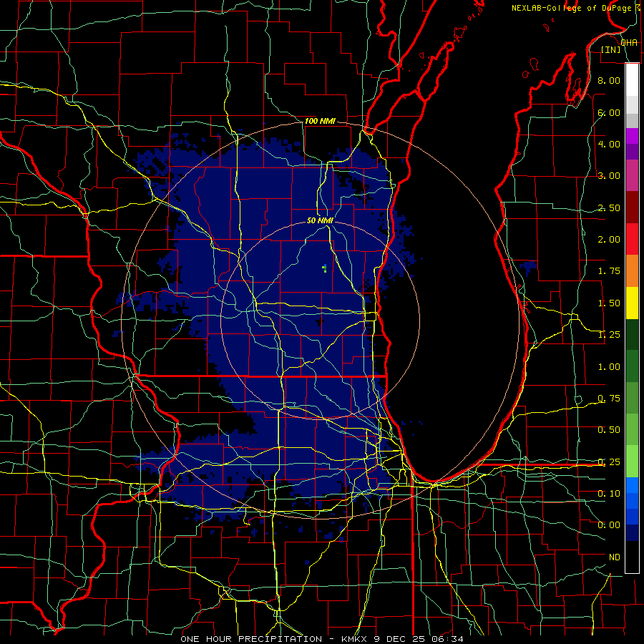Click the 1.75 legend value
The width and height of the screenshot is (644, 644).
[609, 271]
